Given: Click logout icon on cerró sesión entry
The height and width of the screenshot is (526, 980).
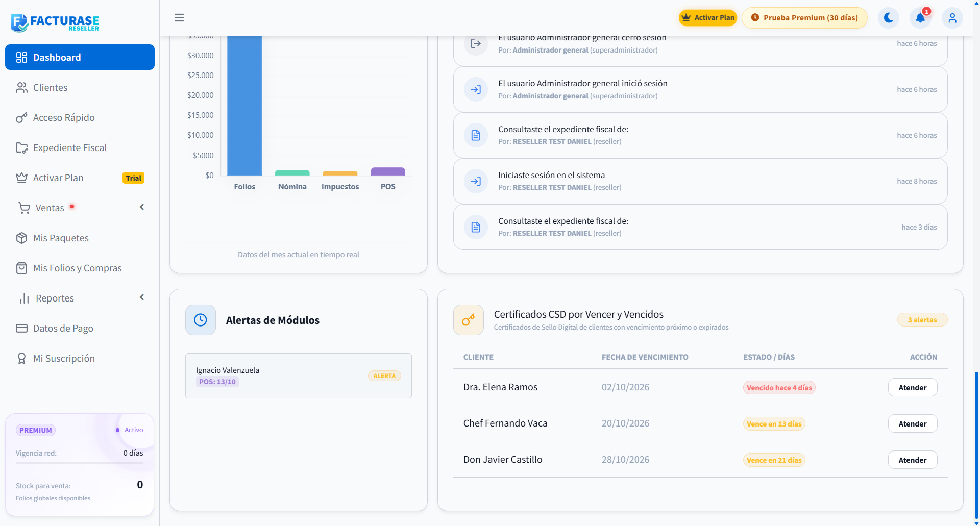Looking at the screenshot, I should click(476, 43).
